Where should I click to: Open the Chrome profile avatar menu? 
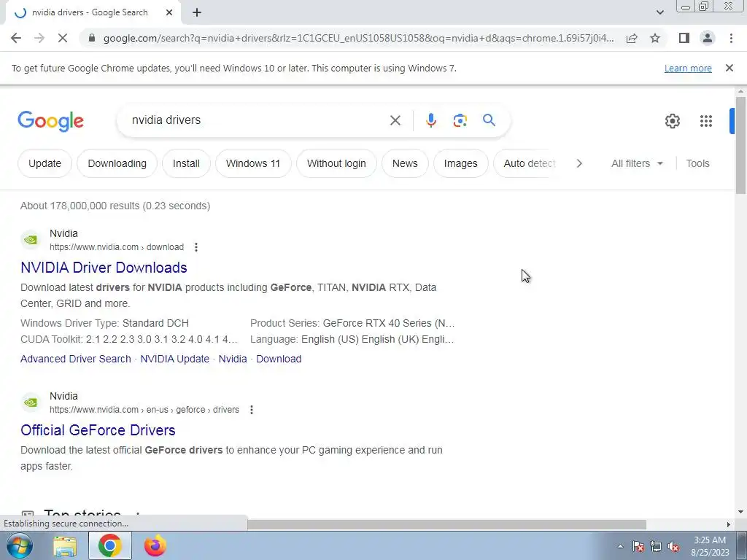708,38
